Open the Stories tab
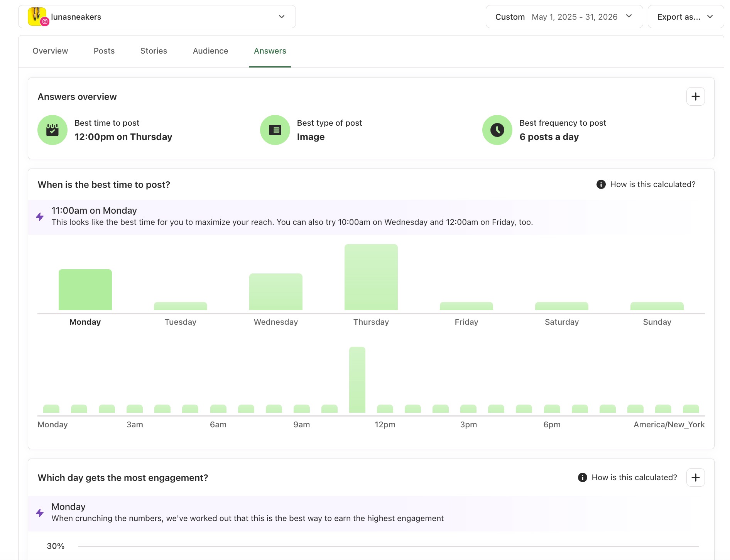This screenshot has height=560, width=730. pos(154,51)
